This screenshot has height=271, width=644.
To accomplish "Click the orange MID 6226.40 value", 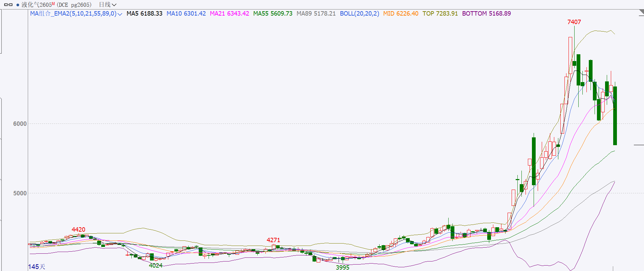I will 401,14.
